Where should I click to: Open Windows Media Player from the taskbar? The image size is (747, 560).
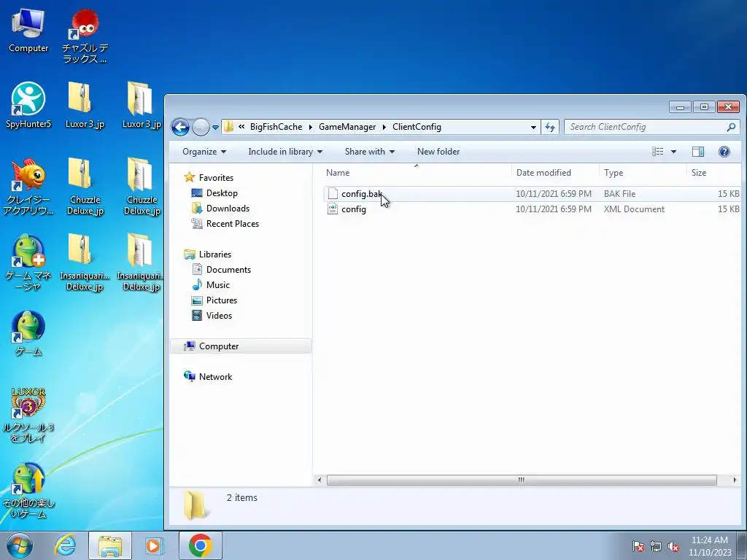(153, 545)
